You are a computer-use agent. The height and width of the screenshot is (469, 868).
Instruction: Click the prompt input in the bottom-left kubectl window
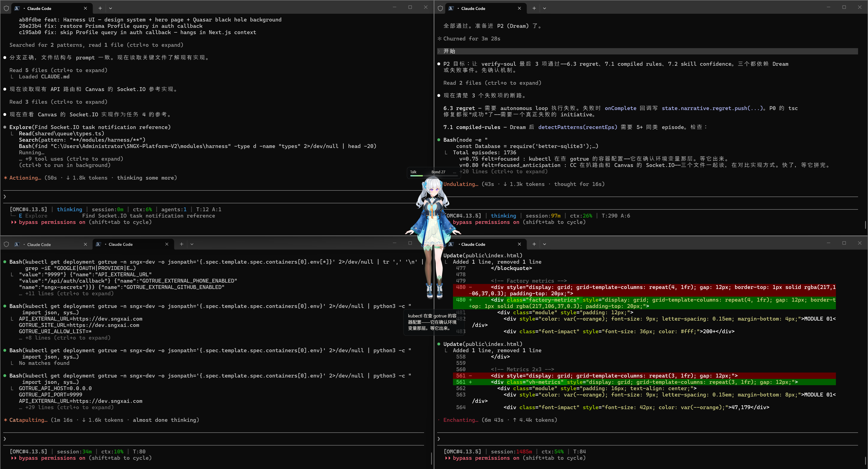214,439
